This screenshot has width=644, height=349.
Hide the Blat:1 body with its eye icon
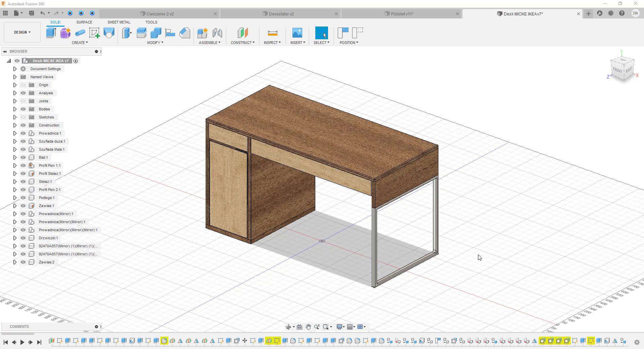23,157
